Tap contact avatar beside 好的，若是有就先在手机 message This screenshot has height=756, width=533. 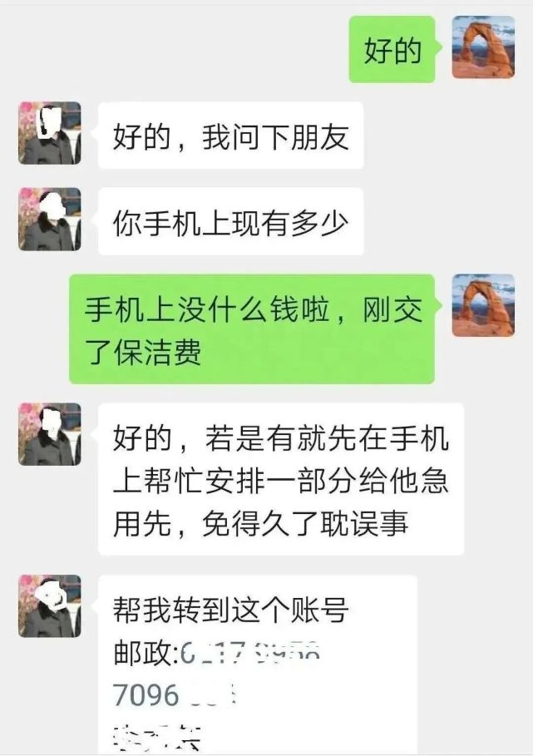coord(50,434)
